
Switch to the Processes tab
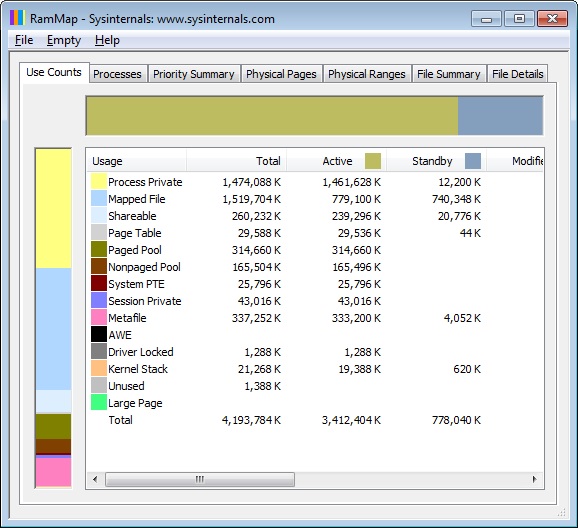(117, 74)
